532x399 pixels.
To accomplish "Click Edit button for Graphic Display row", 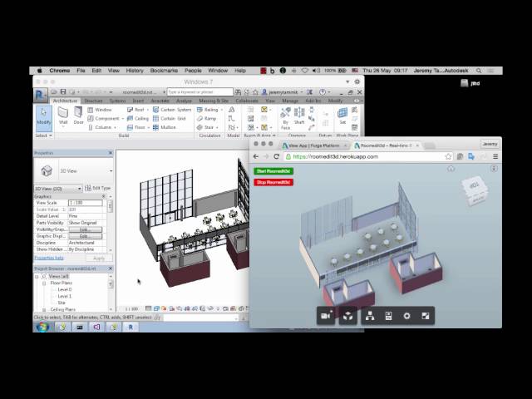I will [85, 236].
